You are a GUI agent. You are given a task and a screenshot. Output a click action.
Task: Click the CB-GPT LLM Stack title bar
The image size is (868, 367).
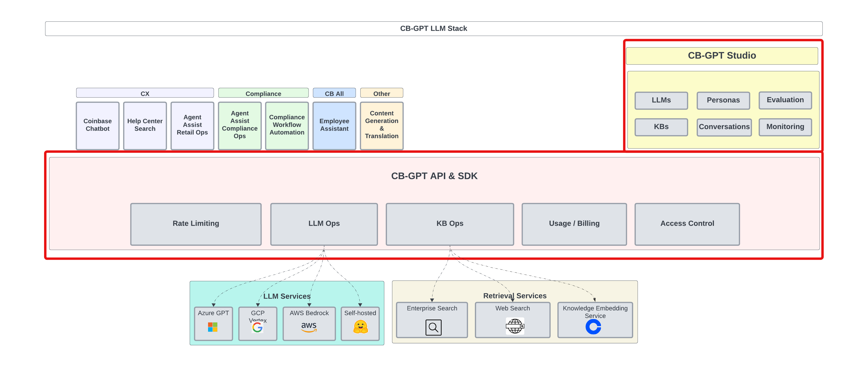[433, 29]
